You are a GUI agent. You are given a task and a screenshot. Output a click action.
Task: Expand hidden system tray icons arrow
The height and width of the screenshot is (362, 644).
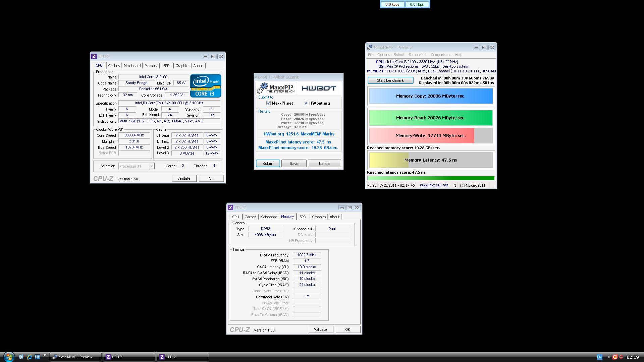point(609,357)
